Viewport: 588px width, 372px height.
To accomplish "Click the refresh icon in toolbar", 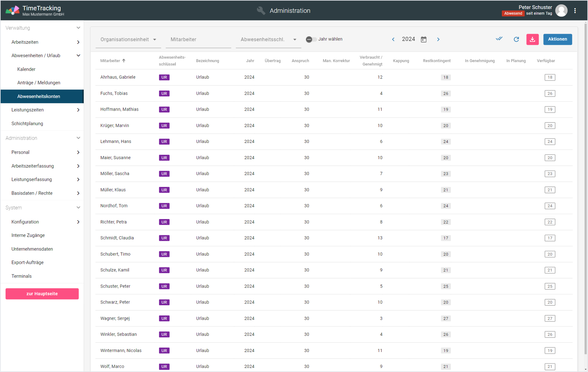I will coord(516,39).
